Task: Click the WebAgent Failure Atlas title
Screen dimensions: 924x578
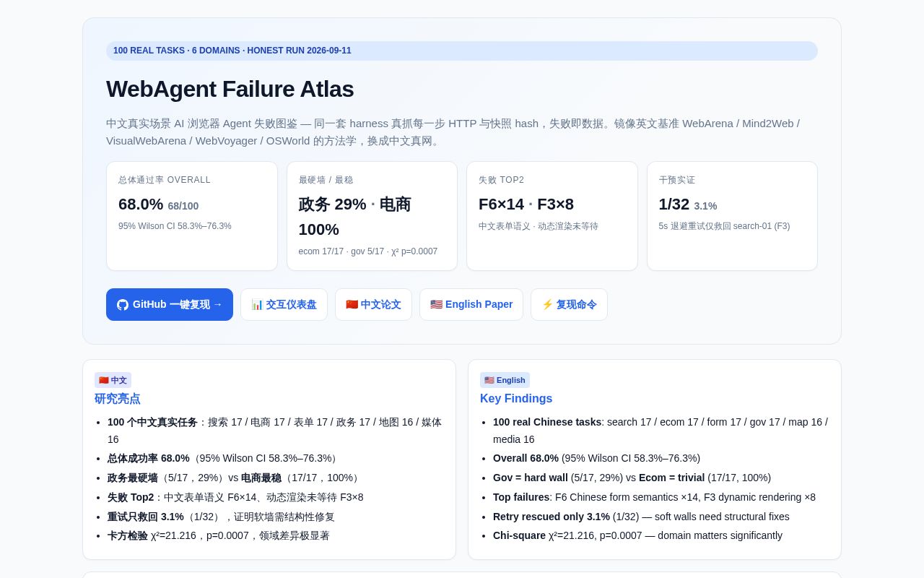Action: pos(230,89)
